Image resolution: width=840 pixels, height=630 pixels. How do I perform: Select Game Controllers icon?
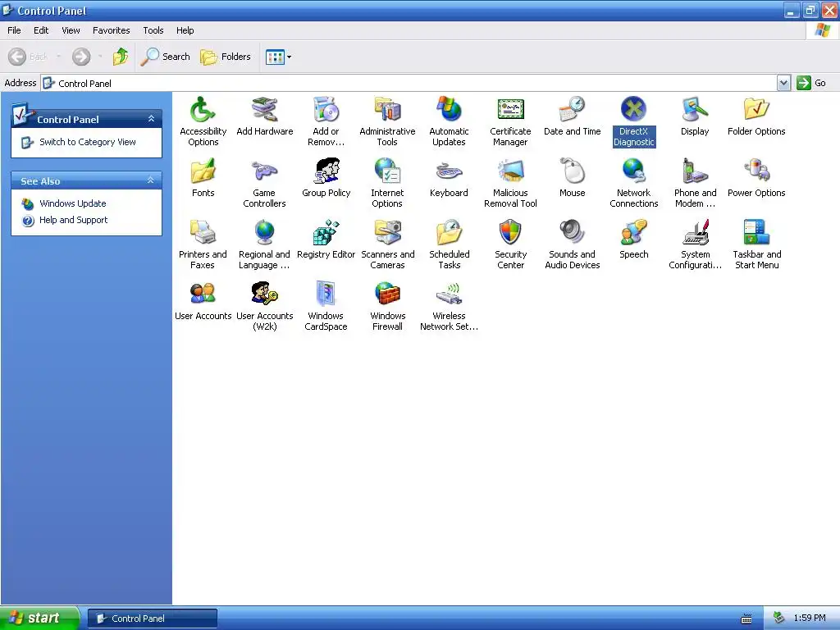(x=265, y=171)
